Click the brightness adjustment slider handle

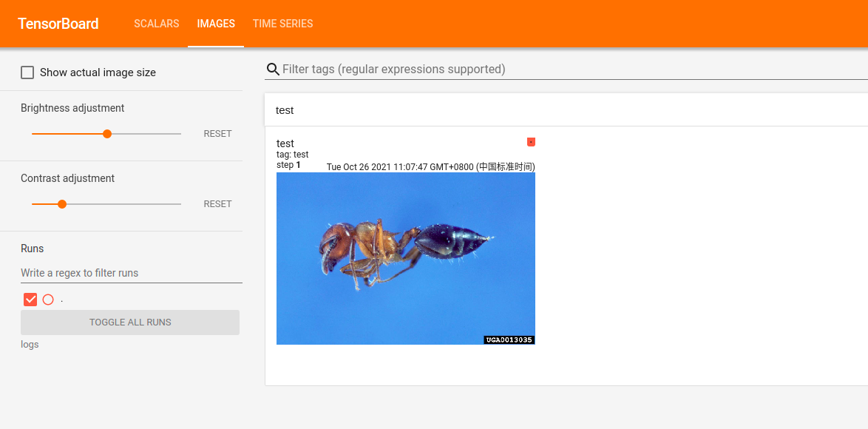pyautogui.click(x=107, y=134)
